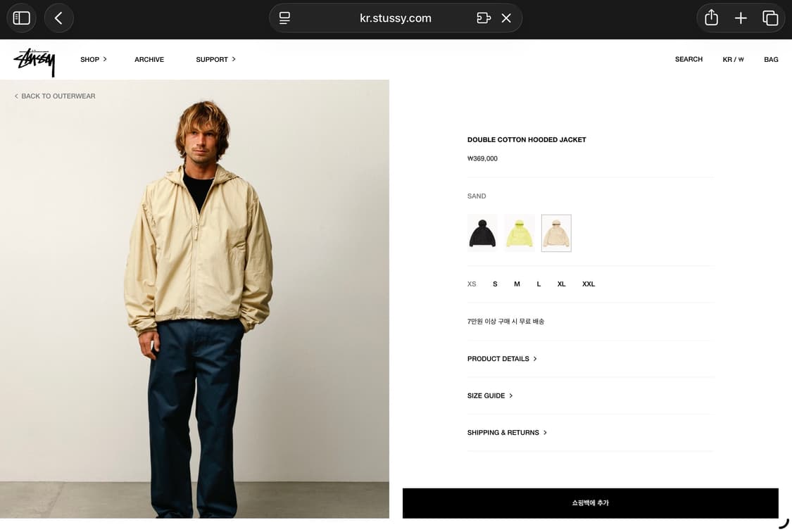This screenshot has height=532, width=792.
Task: Show the tab overview icon
Action: click(x=770, y=18)
